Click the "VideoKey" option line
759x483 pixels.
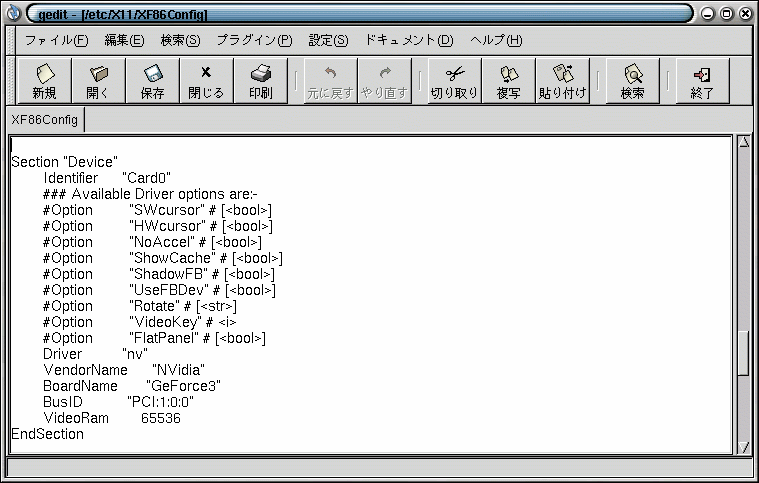coord(139,322)
